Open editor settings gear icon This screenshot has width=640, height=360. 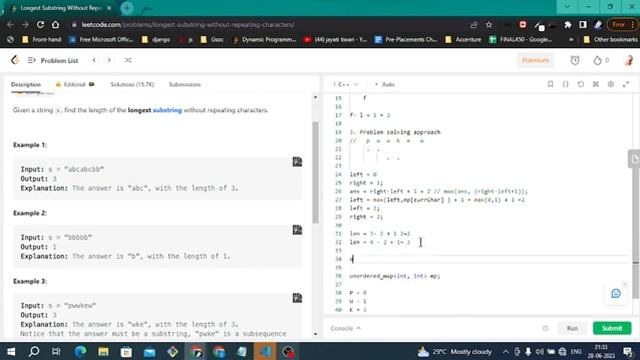pyautogui.click(x=611, y=84)
